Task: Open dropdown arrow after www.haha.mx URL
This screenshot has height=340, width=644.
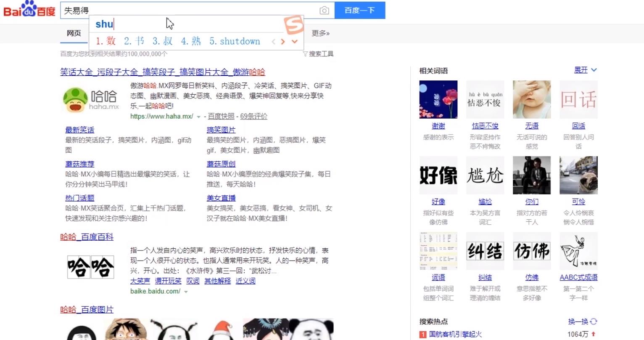Action: [x=198, y=117]
